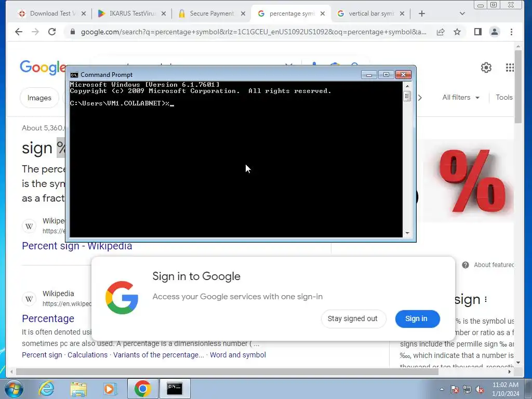Close the Secure Payment tab
Screen dimensions: 532x399
point(243,14)
